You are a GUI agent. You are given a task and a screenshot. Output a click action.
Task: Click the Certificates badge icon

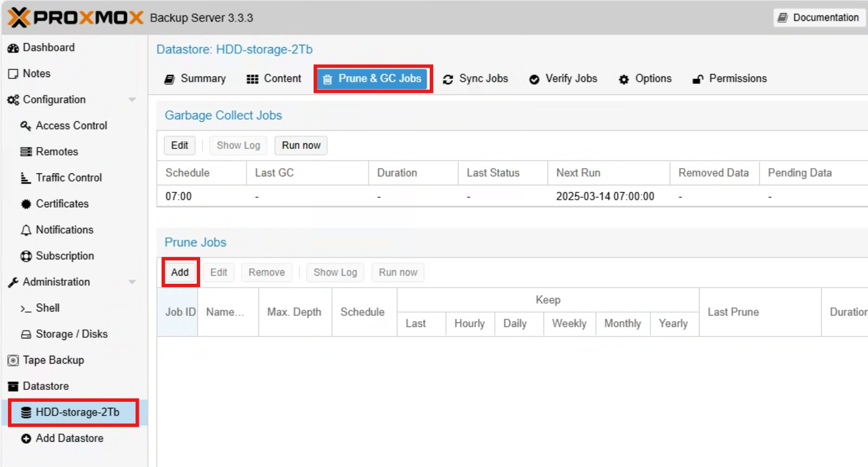(26, 204)
